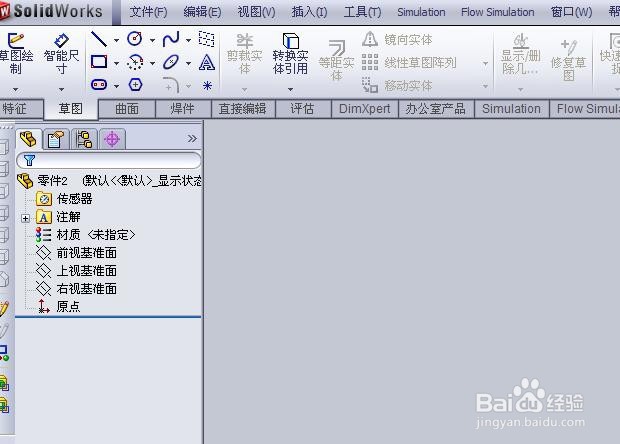Open the Spline tool dropdown arrow
The width and height of the screenshot is (620, 444).
pos(188,40)
